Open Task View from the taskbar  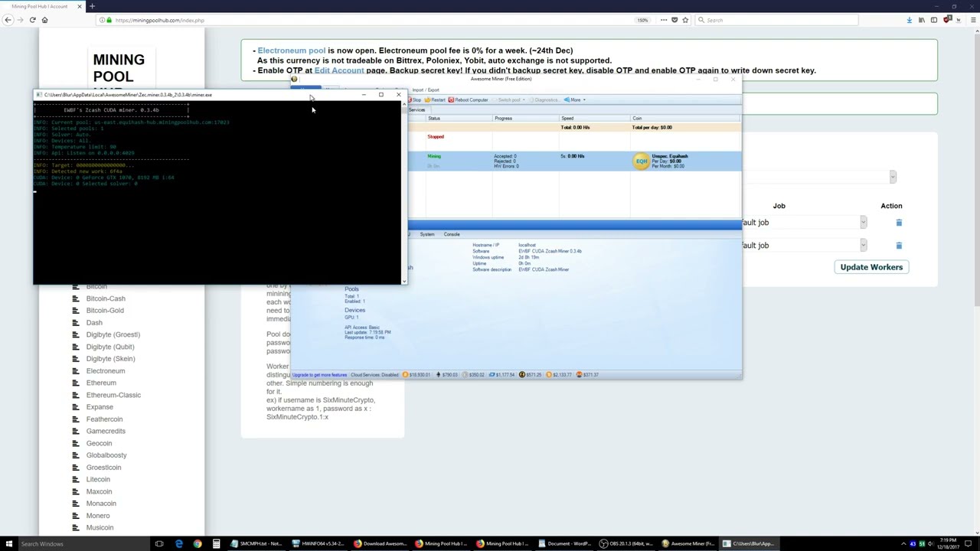tap(159, 544)
